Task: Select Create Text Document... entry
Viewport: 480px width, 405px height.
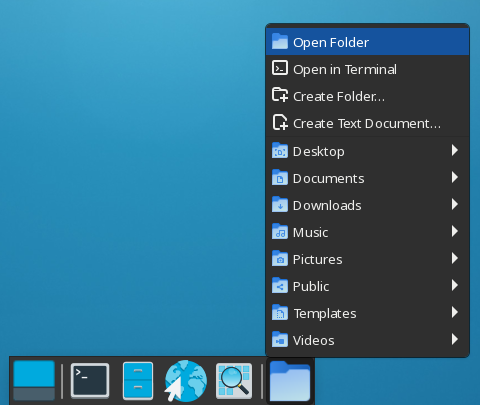Action: tap(367, 123)
